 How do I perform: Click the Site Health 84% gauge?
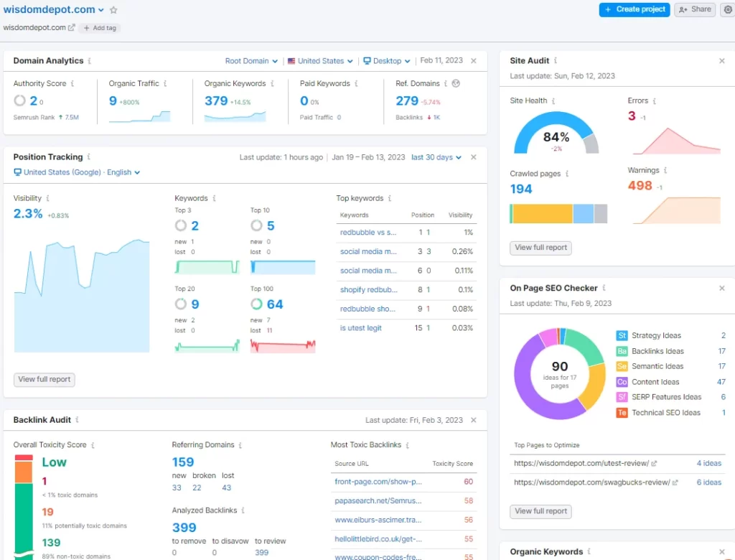click(556, 133)
